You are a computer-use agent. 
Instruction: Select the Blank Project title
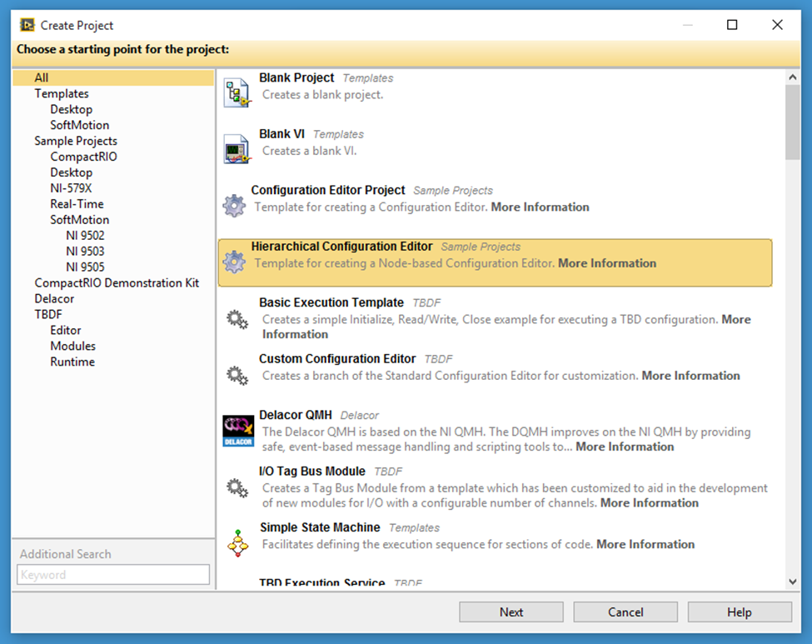pos(296,77)
